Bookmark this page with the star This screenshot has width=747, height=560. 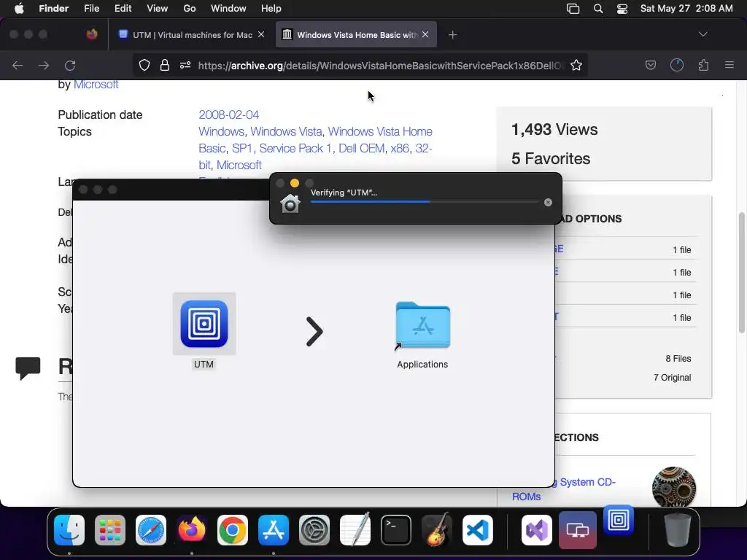coord(576,65)
